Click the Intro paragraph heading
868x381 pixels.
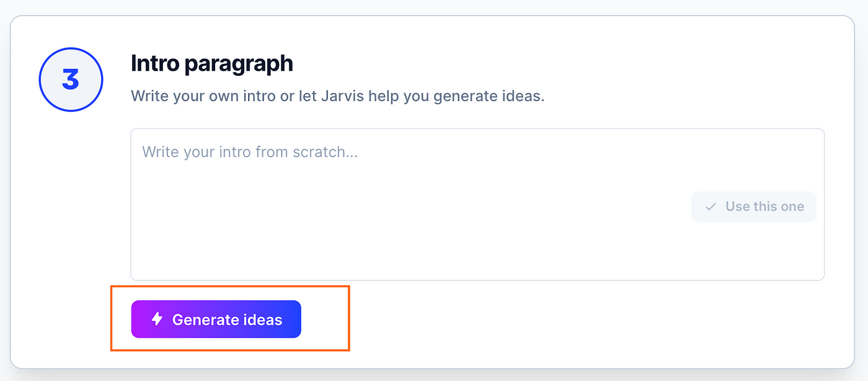212,63
